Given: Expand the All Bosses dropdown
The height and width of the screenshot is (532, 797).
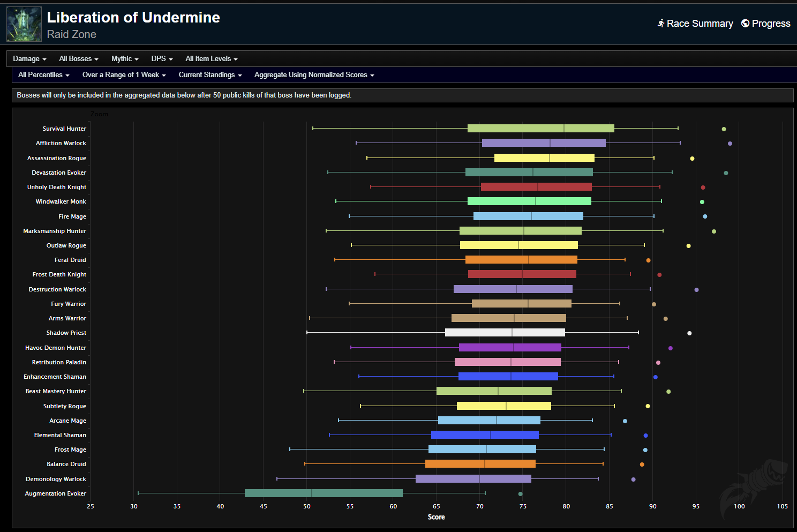Looking at the screenshot, I should (78, 59).
